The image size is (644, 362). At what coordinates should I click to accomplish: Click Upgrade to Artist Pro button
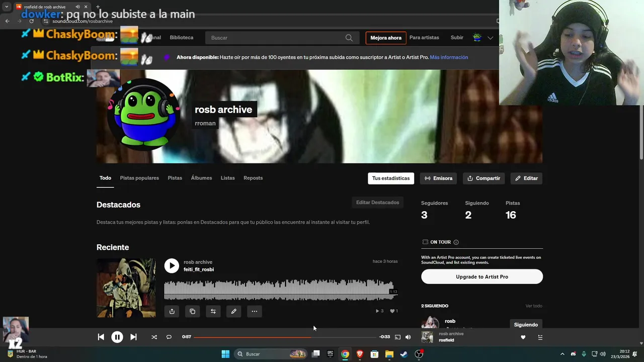482,277
